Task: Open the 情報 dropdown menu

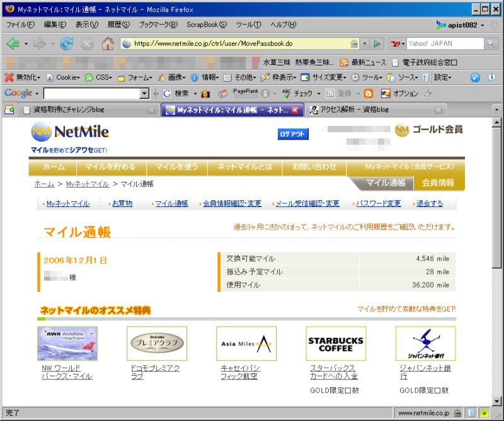Action: pyautogui.click(x=205, y=77)
